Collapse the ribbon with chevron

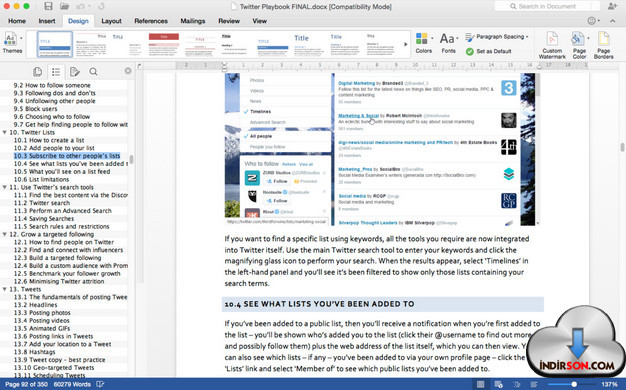[x=612, y=21]
